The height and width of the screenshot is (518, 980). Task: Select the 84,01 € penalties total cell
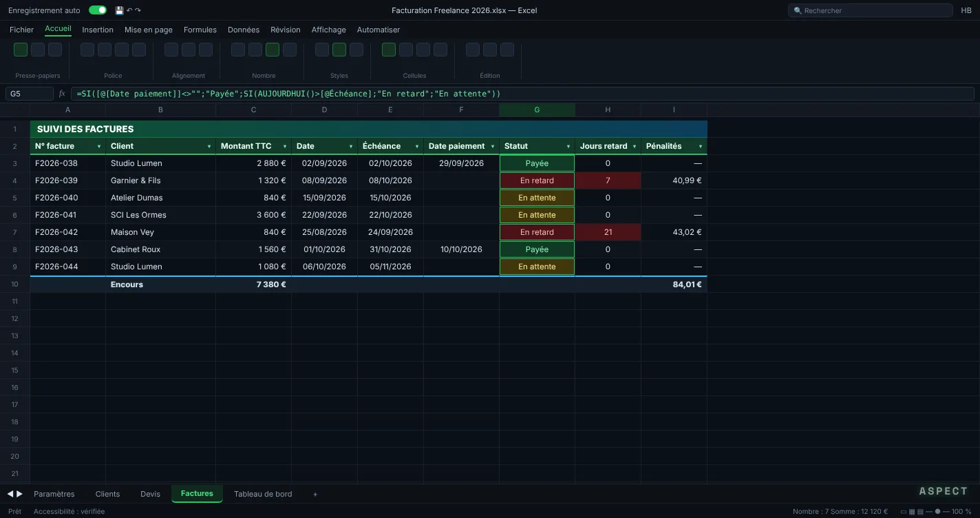(x=674, y=284)
